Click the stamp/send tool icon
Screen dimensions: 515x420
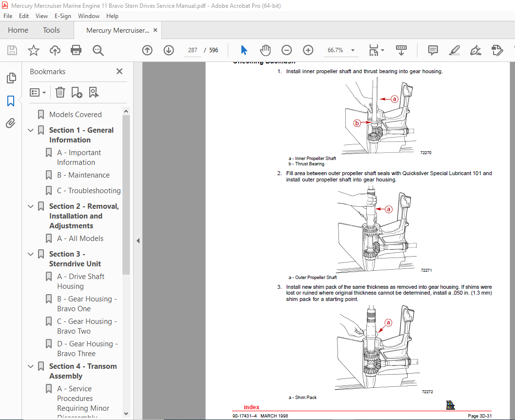coord(497,50)
